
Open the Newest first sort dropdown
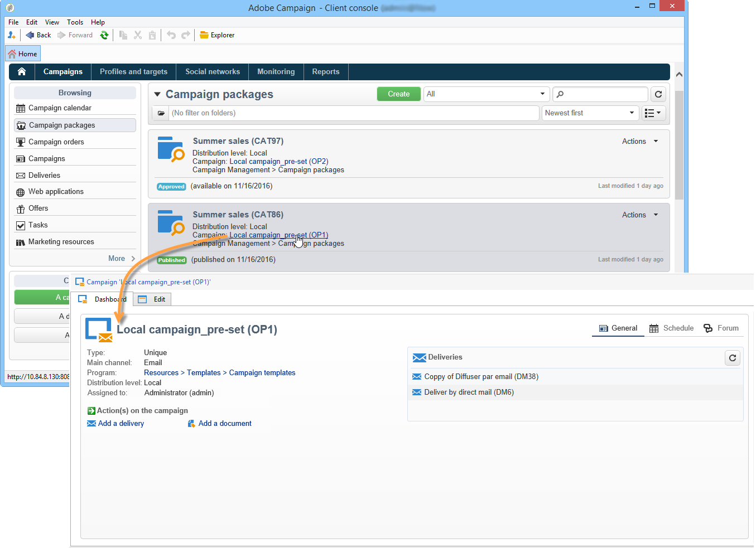590,113
